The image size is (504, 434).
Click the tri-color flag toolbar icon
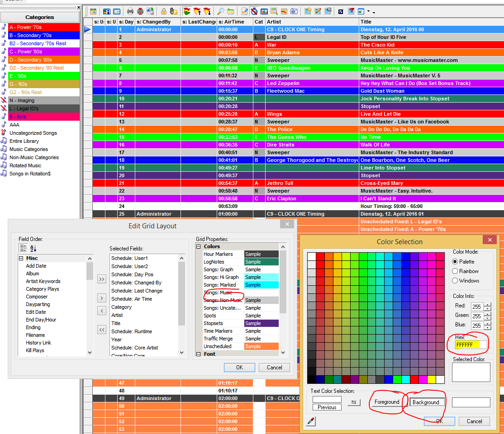click(187, 12)
